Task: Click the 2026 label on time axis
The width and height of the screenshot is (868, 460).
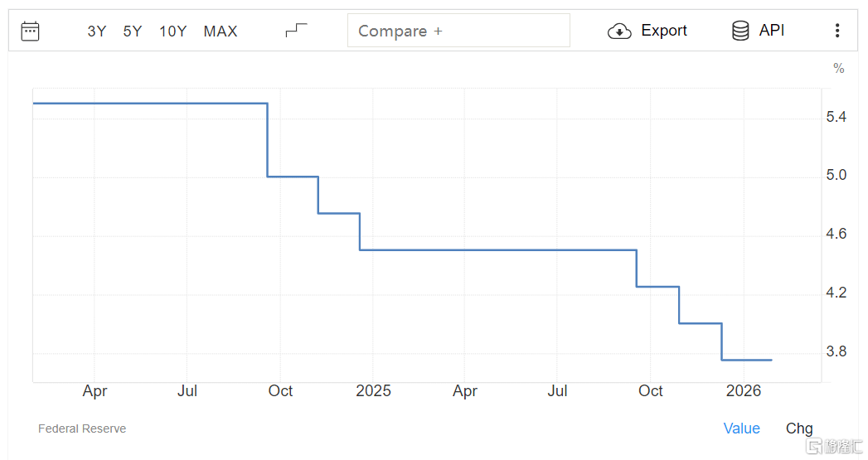Action: click(744, 391)
